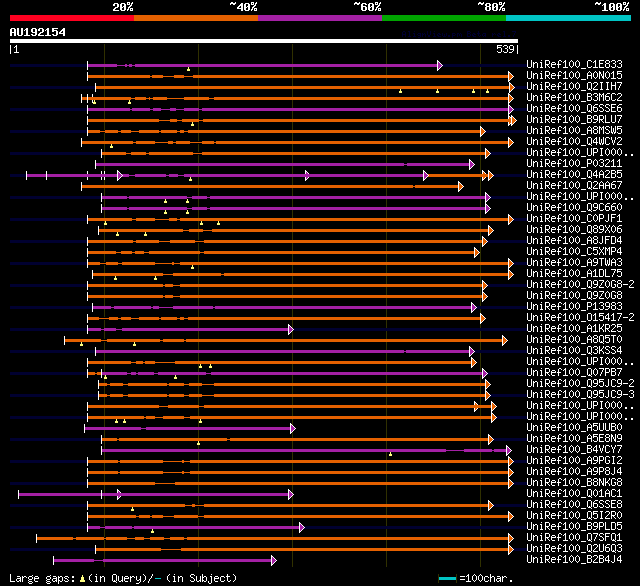Select the UniRef100_Q95JC9-2 label
The height and width of the screenshot is (586, 640).
(580, 384)
